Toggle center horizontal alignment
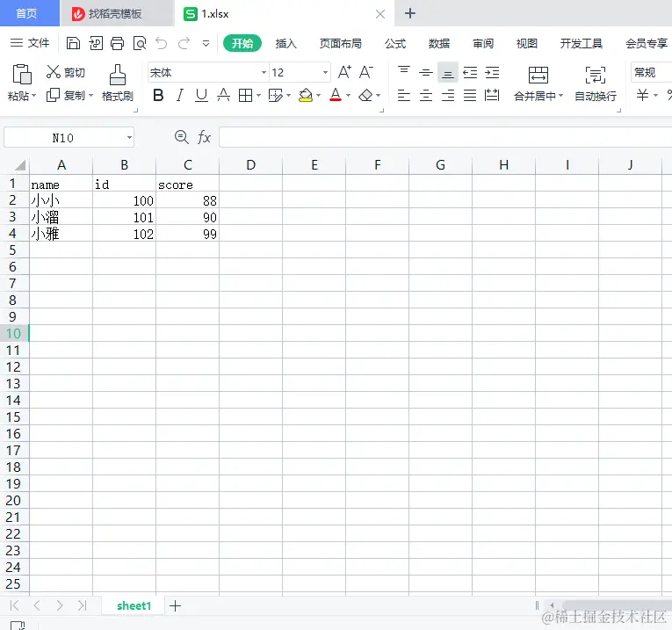The height and width of the screenshot is (630, 672). [x=425, y=95]
